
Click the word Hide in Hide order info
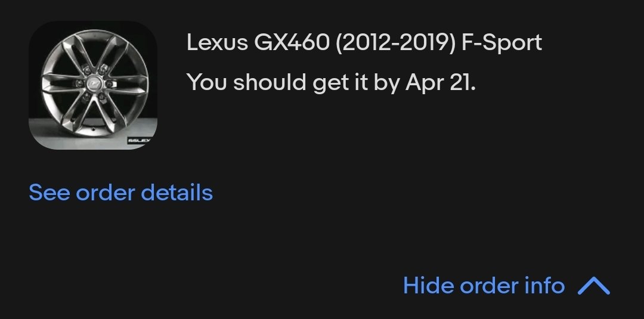pyautogui.click(x=428, y=286)
